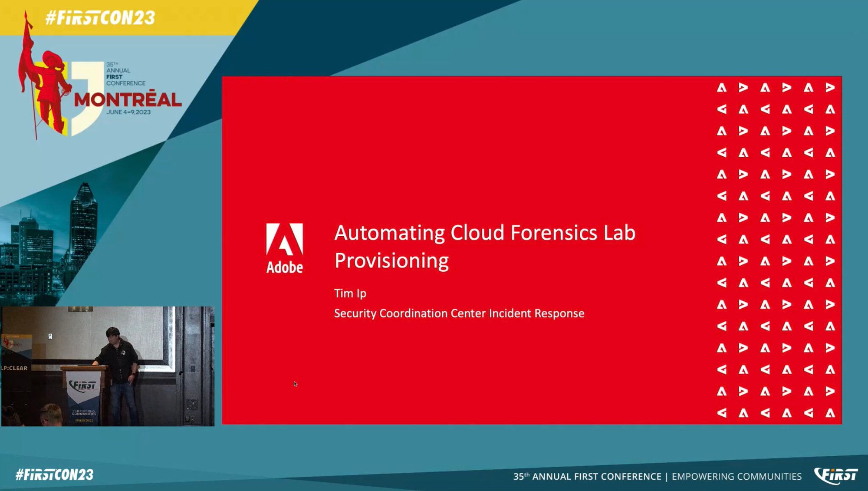Click 'EMPOWERING COMMUNITIES' in the footer
Viewport: 868px width, 491px height.
click(736, 476)
